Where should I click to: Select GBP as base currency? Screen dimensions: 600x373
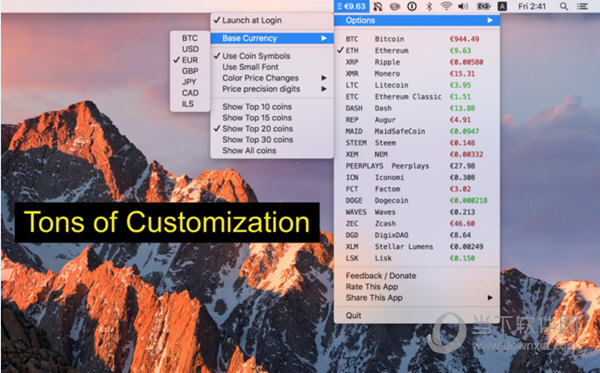pos(190,71)
